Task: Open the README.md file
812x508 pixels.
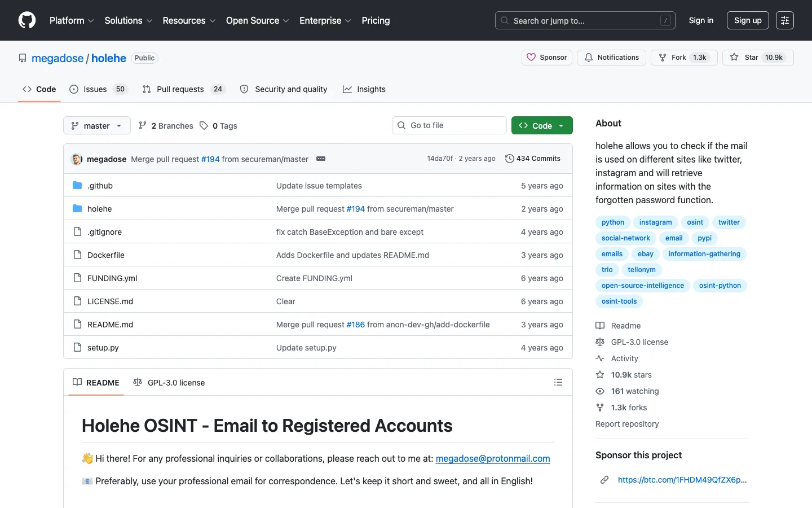Action: point(110,325)
